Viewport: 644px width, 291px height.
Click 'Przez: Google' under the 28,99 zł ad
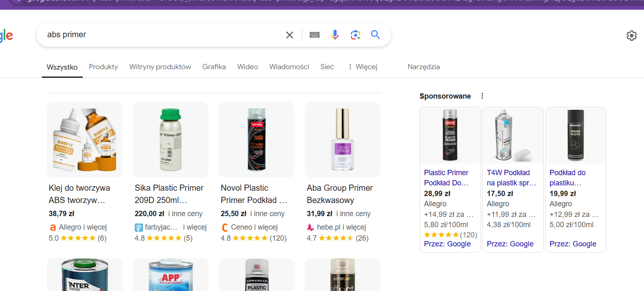pos(447,244)
